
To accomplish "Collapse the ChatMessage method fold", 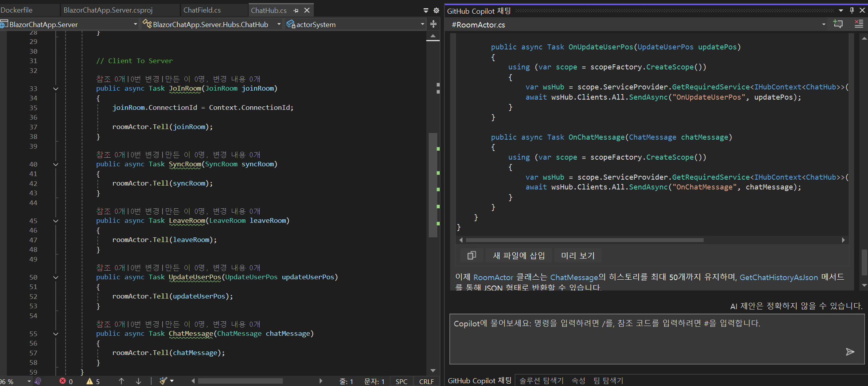I will point(56,334).
